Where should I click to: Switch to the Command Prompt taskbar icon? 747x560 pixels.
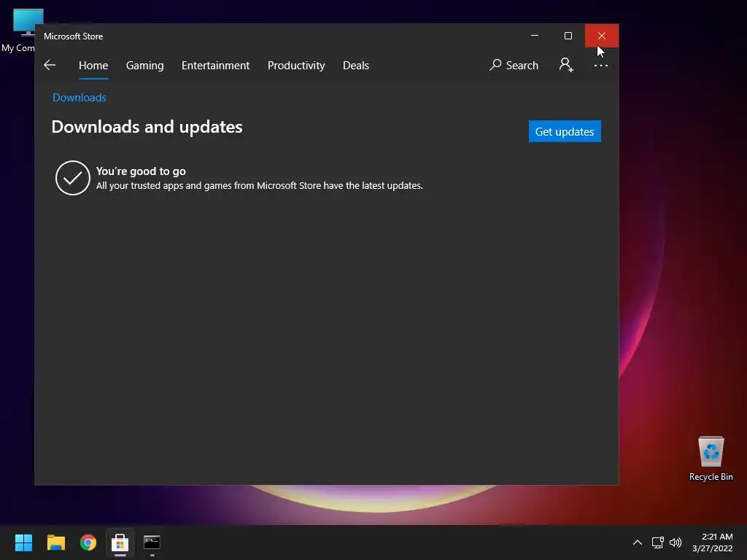click(152, 542)
